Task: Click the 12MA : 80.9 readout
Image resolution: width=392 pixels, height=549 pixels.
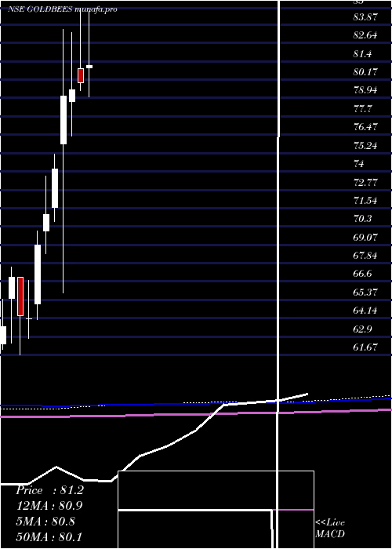Action: pos(49,506)
